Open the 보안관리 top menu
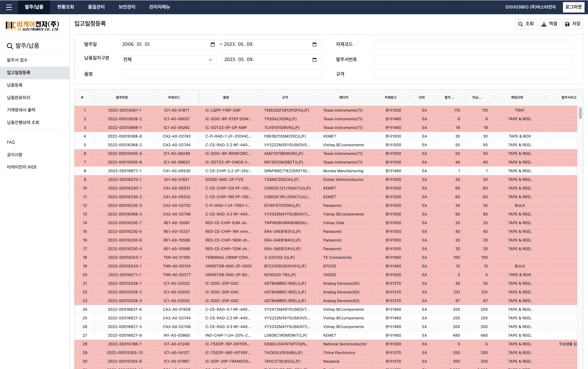The image size is (588, 369). point(127,7)
